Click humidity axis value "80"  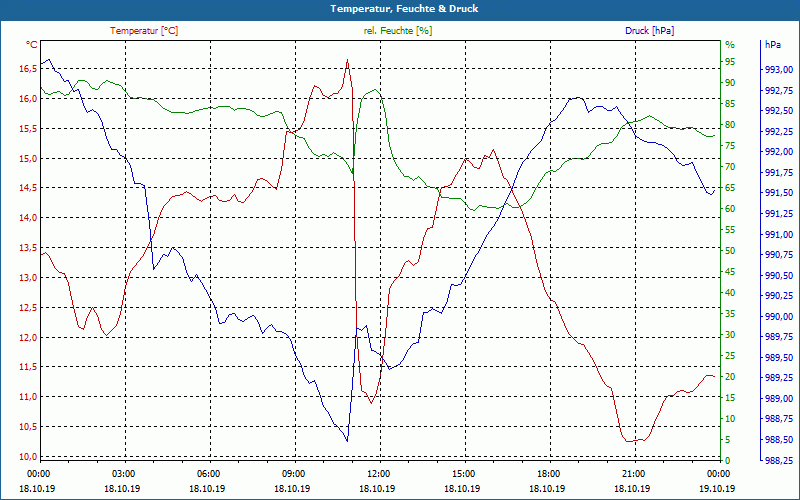tap(730, 125)
